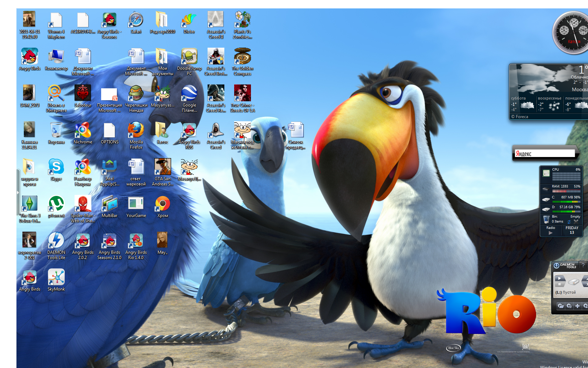Launch Angry Birds 2.0.2 shortcut
This screenshot has height=368, width=588.
pyautogui.click(x=83, y=246)
